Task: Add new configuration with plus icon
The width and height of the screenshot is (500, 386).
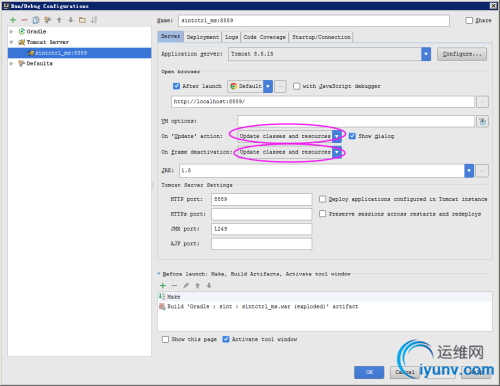Action: click(13, 20)
